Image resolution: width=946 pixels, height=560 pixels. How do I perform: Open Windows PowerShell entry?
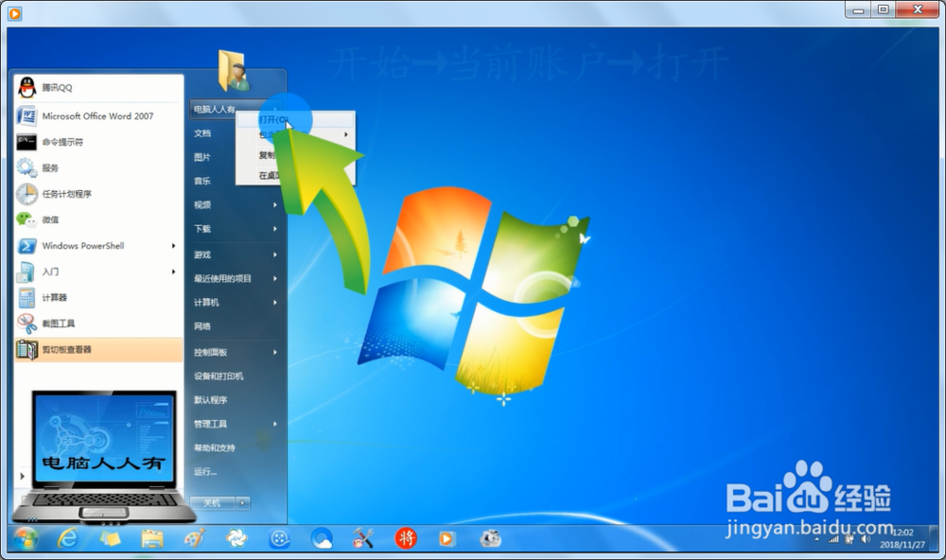click(98, 246)
